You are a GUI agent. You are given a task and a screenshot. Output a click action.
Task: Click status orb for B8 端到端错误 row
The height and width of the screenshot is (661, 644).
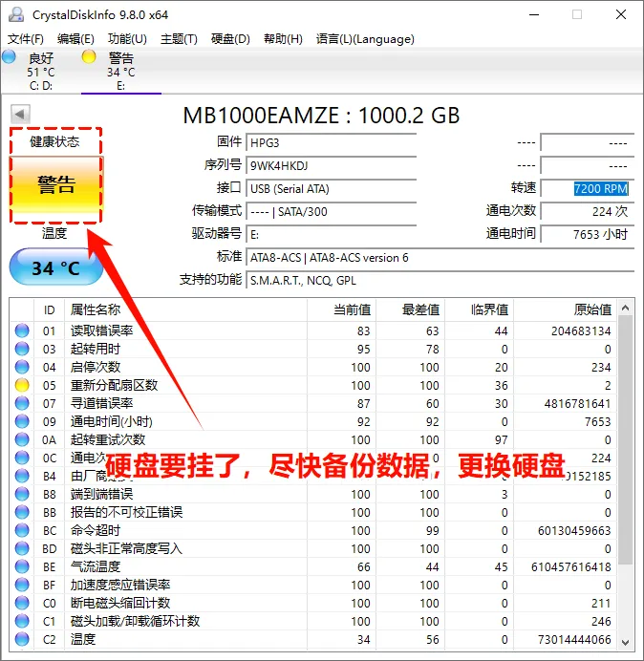click(22, 494)
